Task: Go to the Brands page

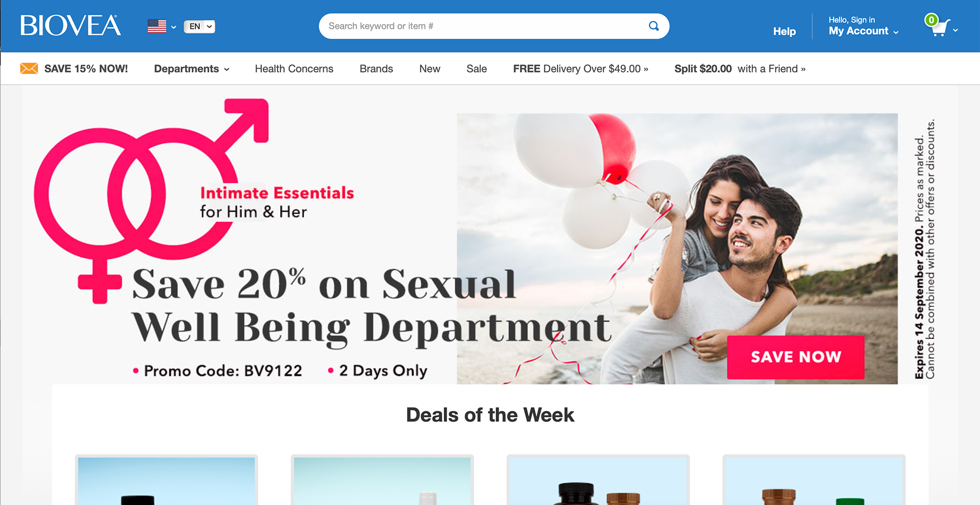Action: [x=376, y=69]
